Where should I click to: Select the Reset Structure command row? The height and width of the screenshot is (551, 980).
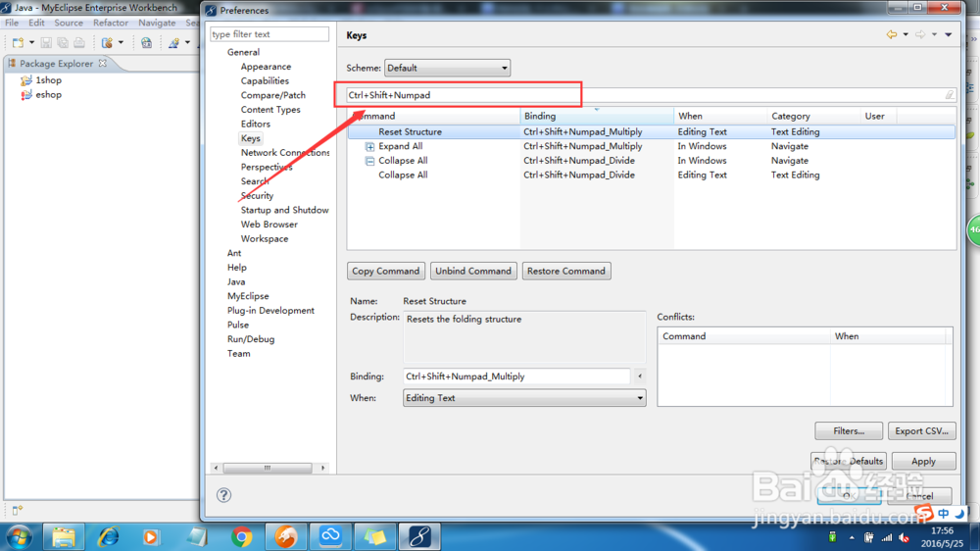click(x=652, y=132)
